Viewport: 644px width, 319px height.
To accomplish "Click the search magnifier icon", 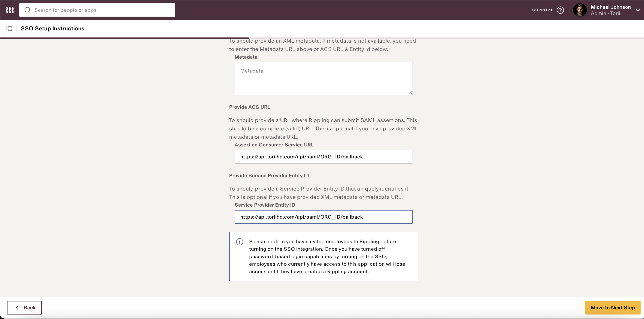I will point(27,10).
